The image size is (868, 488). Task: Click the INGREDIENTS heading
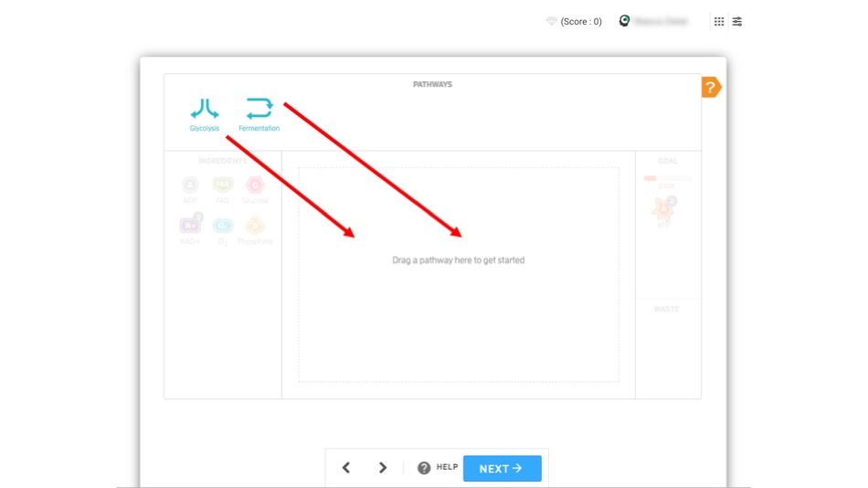[x=223, y=161]
